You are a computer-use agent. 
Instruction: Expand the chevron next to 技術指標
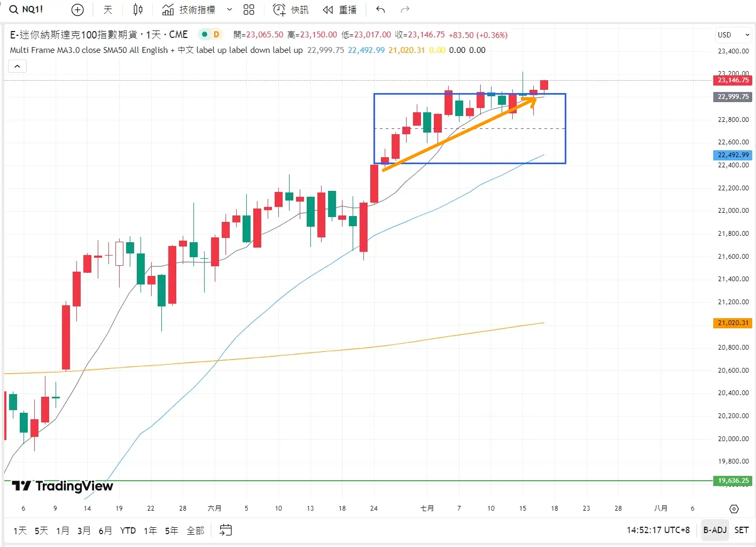tap(229, 10)
